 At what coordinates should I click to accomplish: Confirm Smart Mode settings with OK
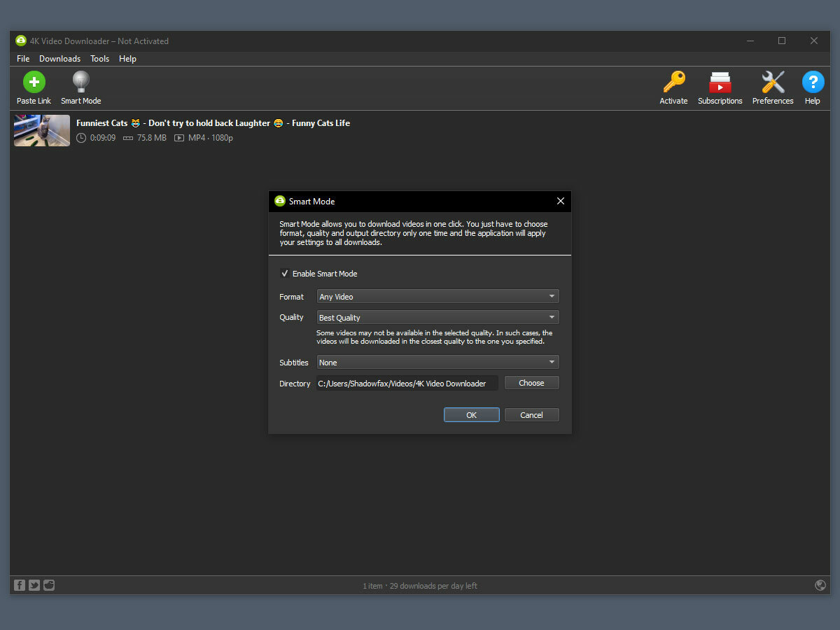click(472, 415)
